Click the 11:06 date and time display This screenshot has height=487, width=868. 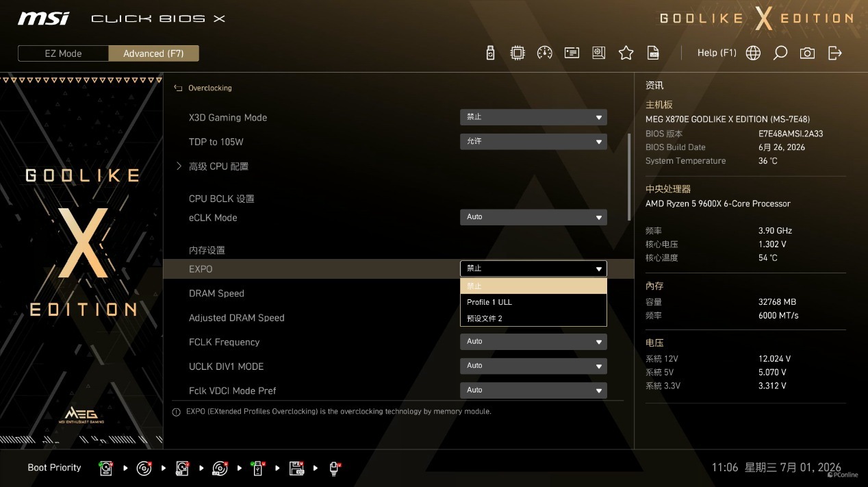[x=776, y=468]
